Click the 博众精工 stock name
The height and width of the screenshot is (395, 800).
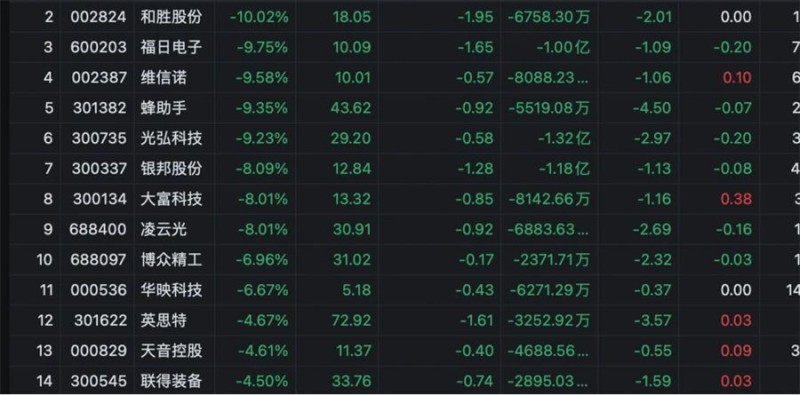(x=171, y=260)
